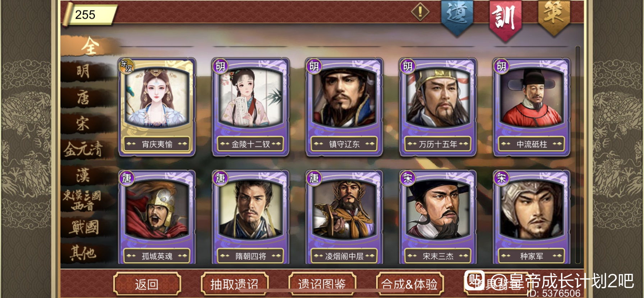
Task: Select the 唐 dynasty filter tab
Action: pyautogui.click(x=83, y=97)
